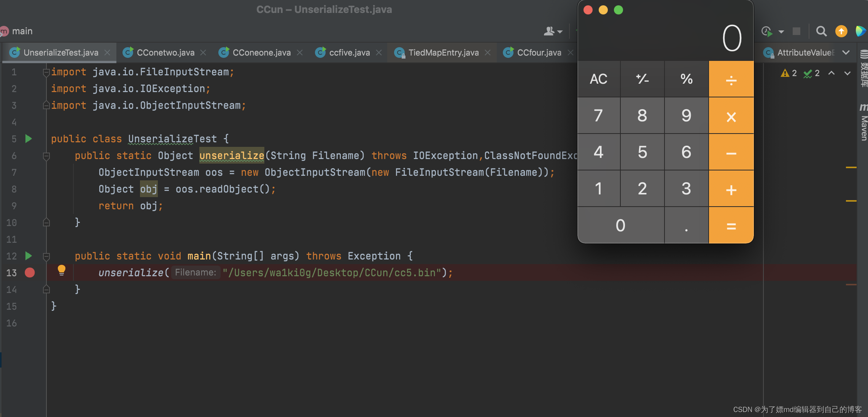Viewport: 868px width, 417px height.
Task: Click fold end marker on line 3
Action: click(x=46, y=105)
